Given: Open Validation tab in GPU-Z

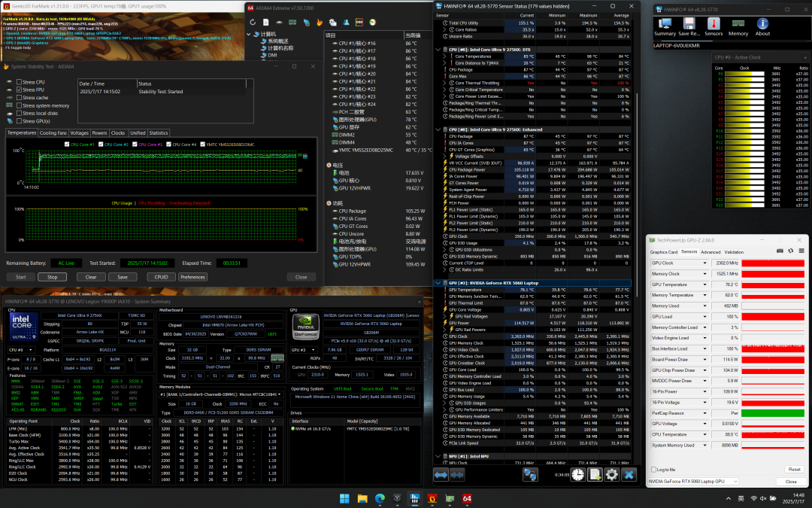Looking at the screenshot, I should pyautogui.click(x=734, y=252).
